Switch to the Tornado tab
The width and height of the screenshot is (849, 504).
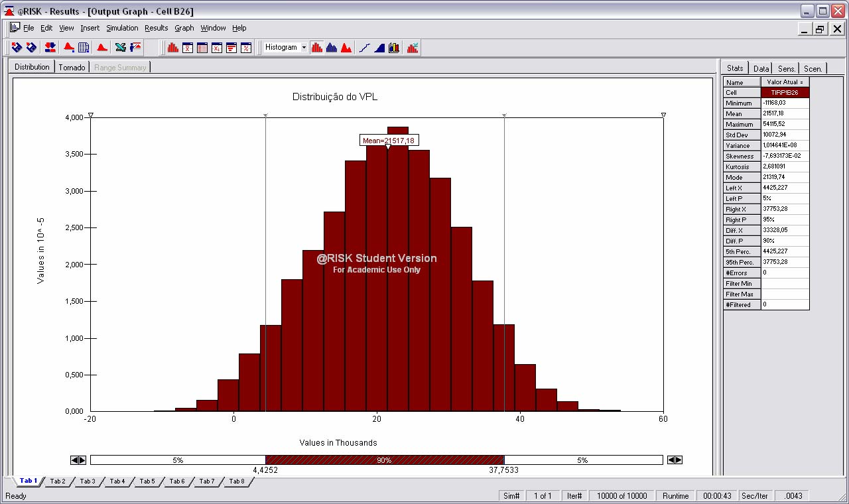(72, 68)
